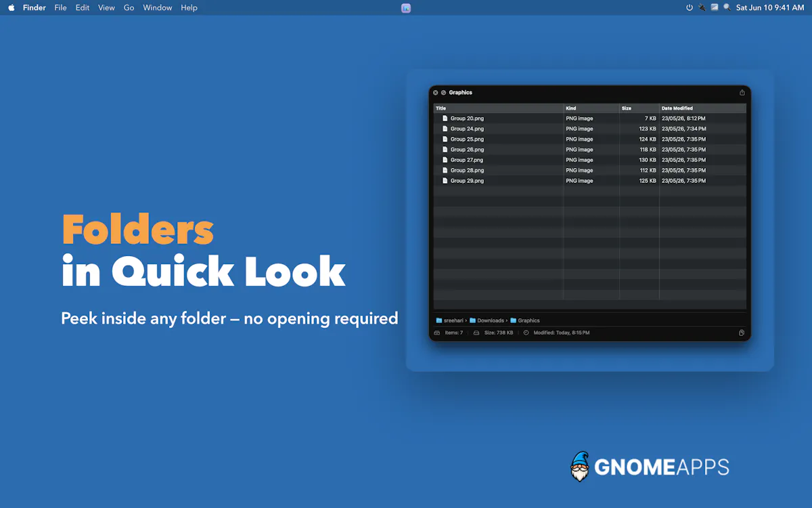The width and height of the screenshot is (812, 508).
Task: Sort by the Date Modified column header
Action: click(x=703, y=108)
